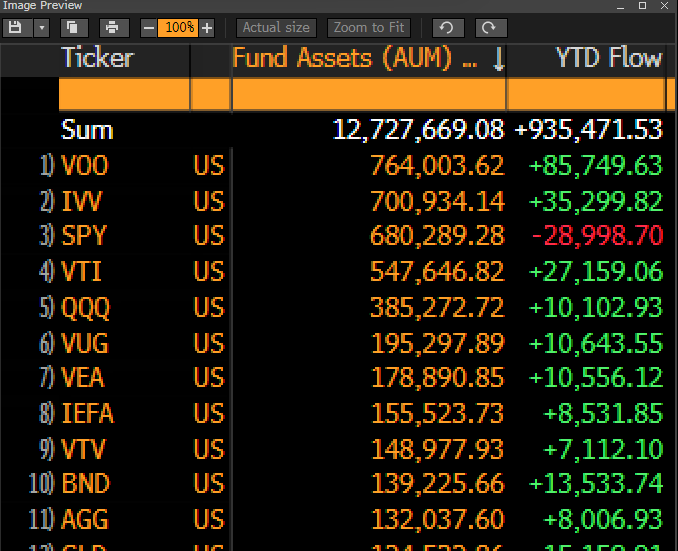Select the IEFA ticker
Screen dimensions: 678x551
tap(88, 413)
